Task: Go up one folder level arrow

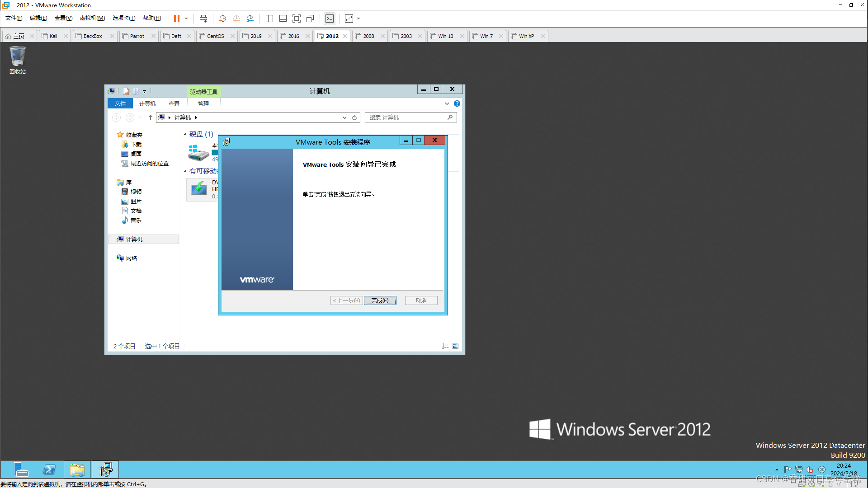Action: pos(151,117)
